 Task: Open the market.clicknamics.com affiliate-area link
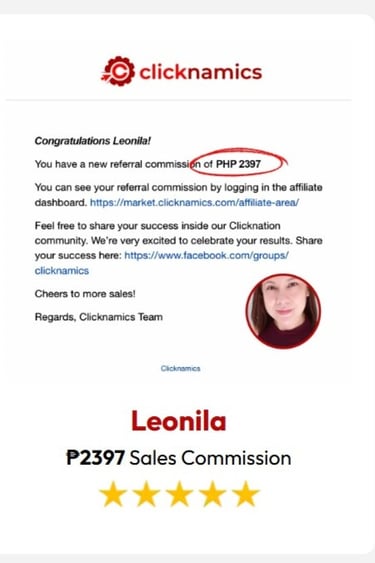tap(194, 203)
